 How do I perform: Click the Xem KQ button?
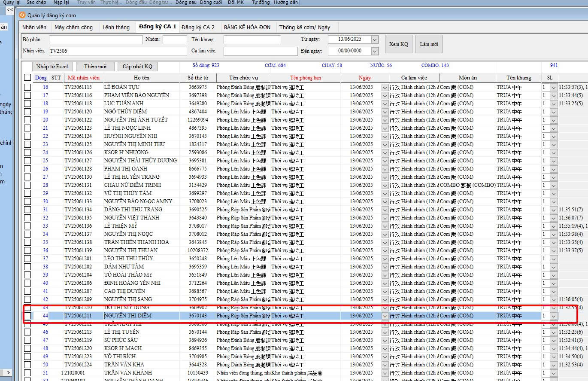tap(398, 44)
